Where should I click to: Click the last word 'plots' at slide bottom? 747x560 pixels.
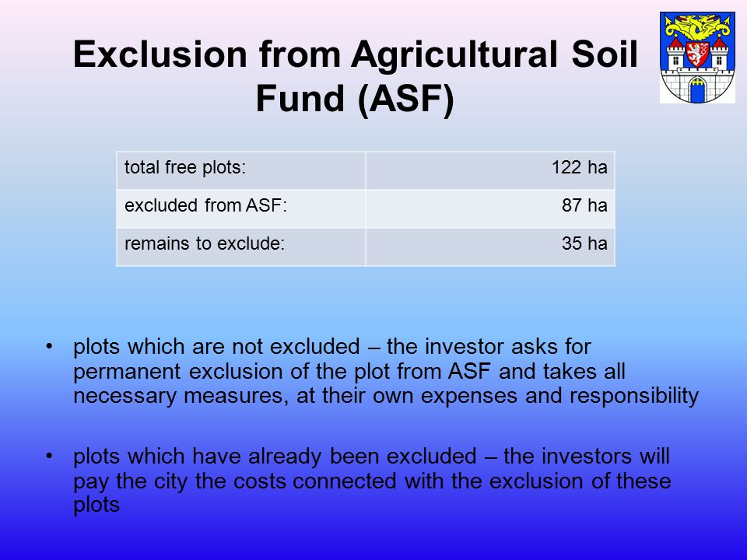coord(96,506)
